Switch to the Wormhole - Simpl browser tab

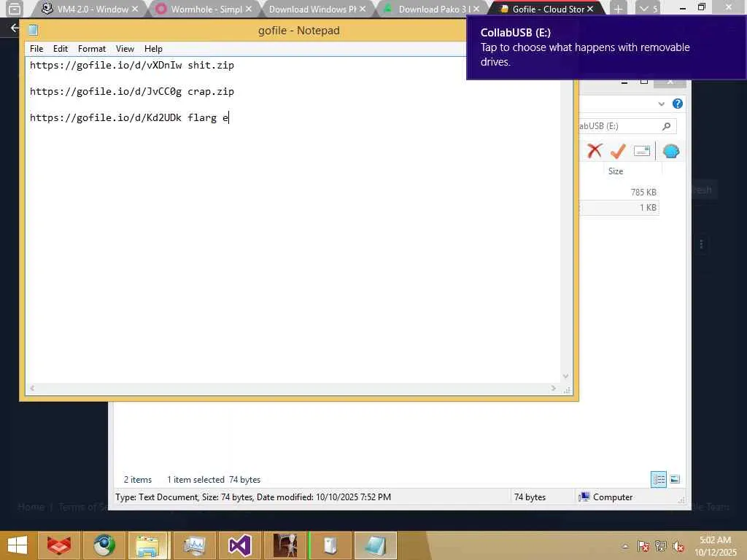[x=204, y=9]
